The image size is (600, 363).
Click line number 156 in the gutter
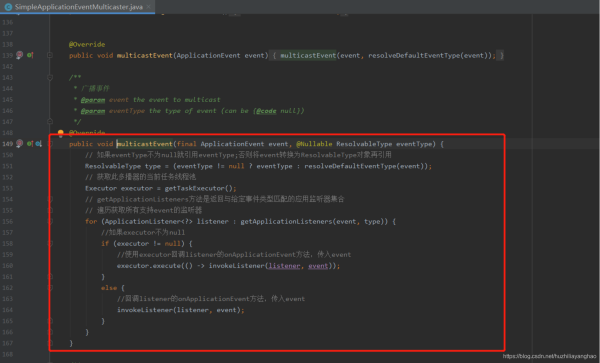point(8,221)
